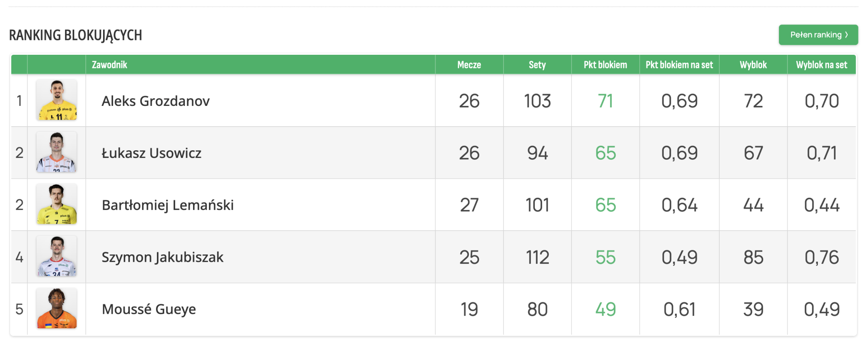Sort by the Mecze column header
Screen dimensions: 868x349
point(469,65)
